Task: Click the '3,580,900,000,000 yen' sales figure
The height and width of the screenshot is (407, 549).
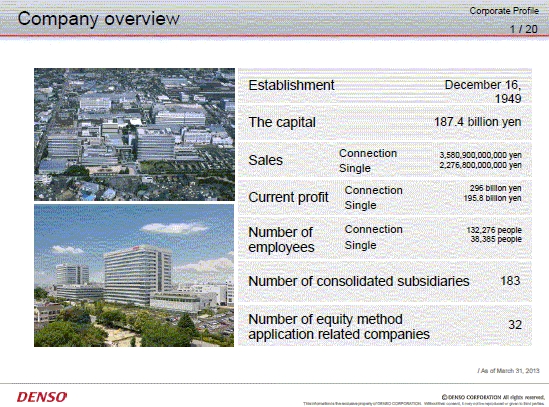Action: tap(480, 155)
